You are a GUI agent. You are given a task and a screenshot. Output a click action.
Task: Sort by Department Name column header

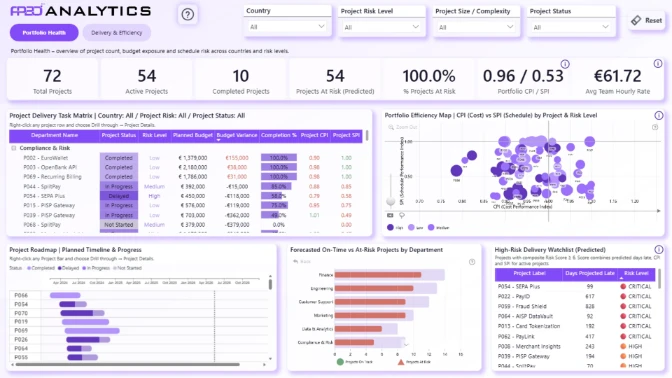click(54, 135)
